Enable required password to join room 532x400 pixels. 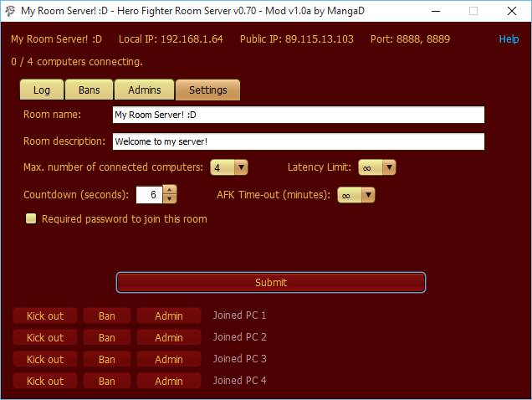32,219
